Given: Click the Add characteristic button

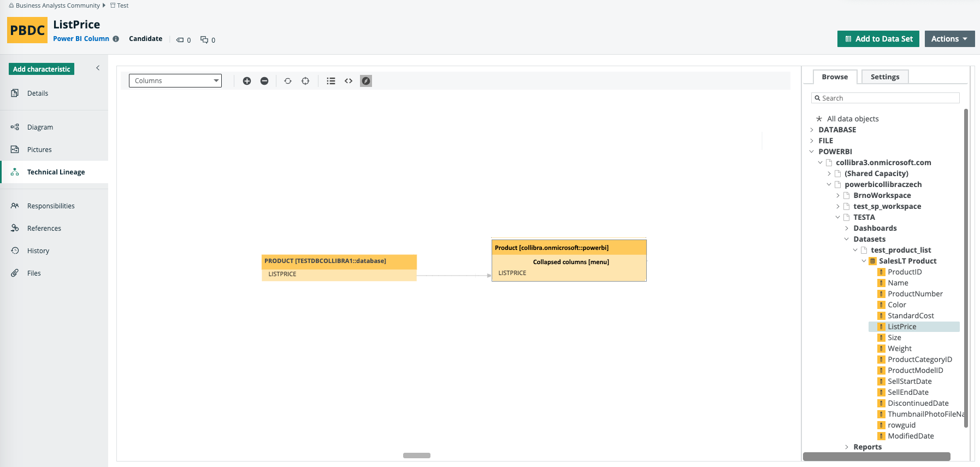Looking at the screenshot, I should [42, 69].
